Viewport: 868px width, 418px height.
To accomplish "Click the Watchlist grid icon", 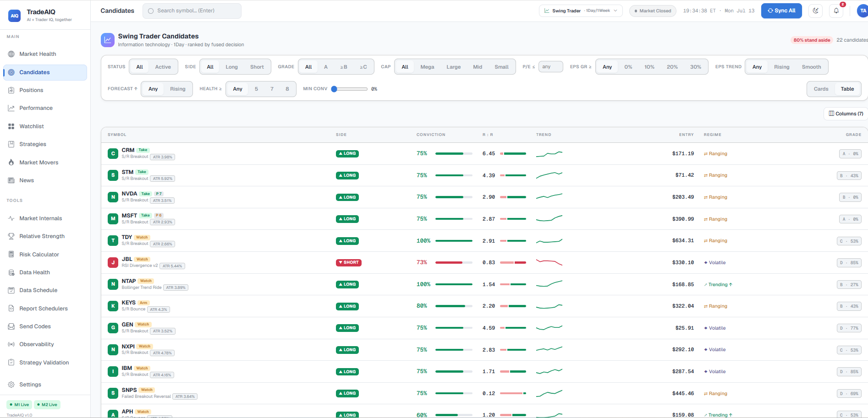I will 11,126.
